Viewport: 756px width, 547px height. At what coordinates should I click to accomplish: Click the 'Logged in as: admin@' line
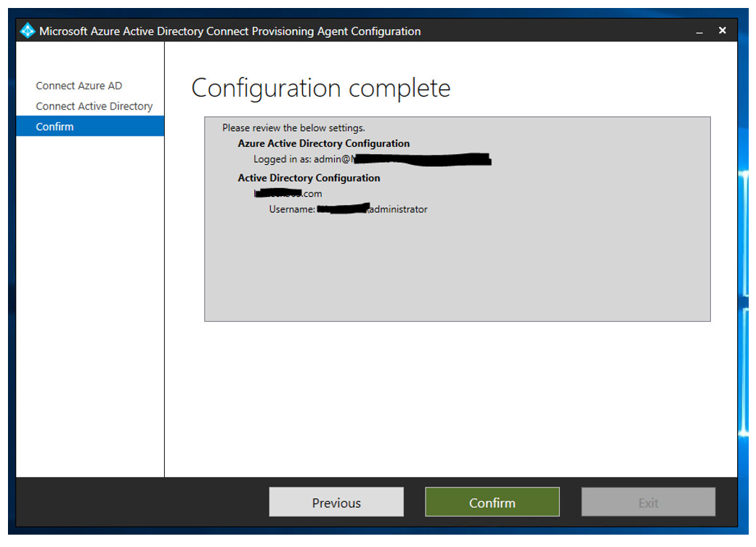click(373, 158)
